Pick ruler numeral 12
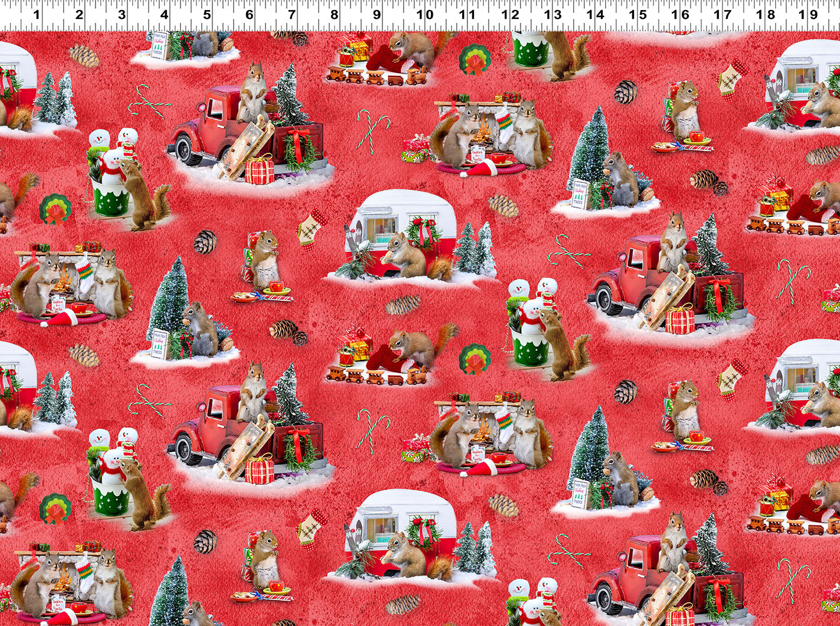This screenshot has height=626, width=840. (x=511, y=14)
